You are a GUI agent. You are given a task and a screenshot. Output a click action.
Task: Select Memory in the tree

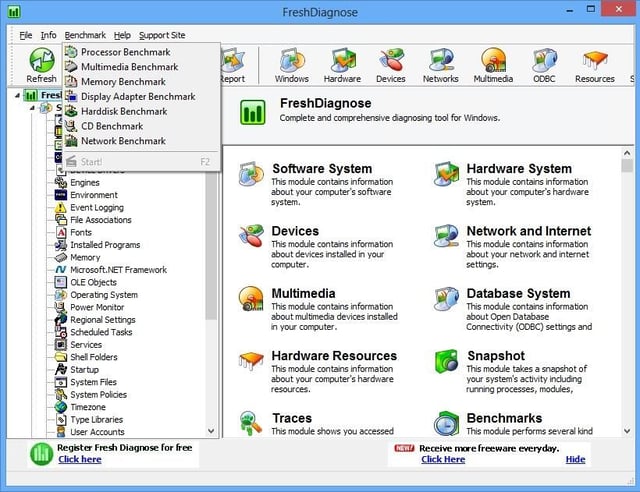click(x=85, y=257)
